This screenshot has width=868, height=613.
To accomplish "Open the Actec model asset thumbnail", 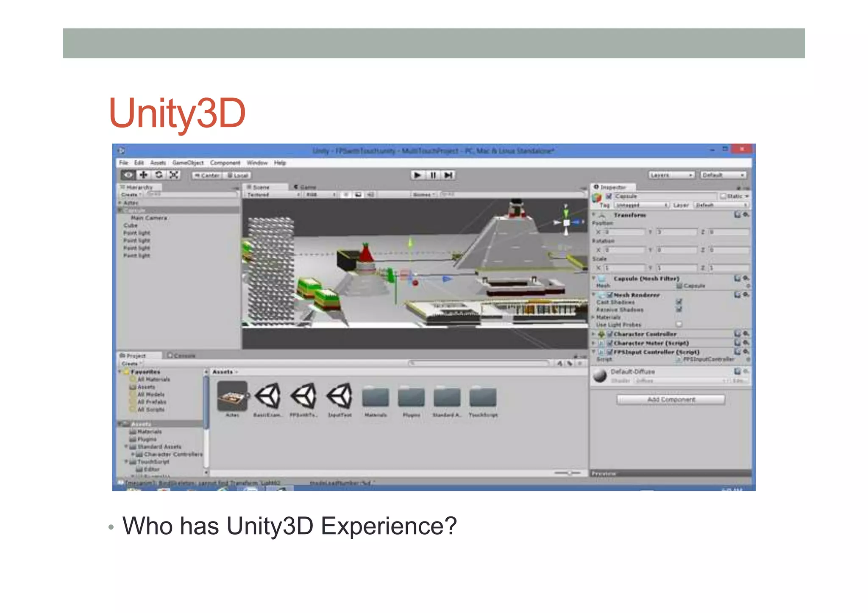I will pyautogui.click(x=232, y=396).
